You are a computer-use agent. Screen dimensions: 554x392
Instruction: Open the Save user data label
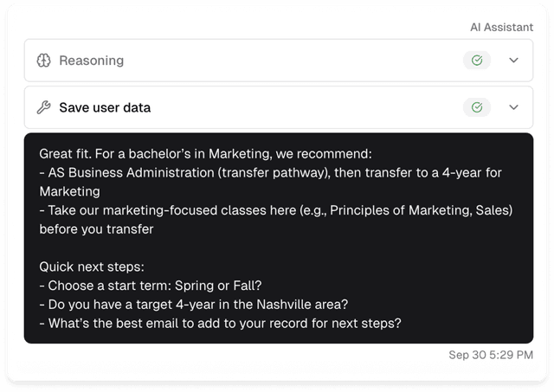(x=105, y=108)
